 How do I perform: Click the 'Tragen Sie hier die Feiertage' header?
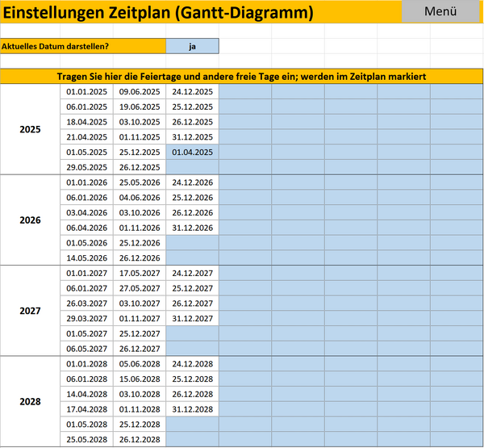pos(241,77)
